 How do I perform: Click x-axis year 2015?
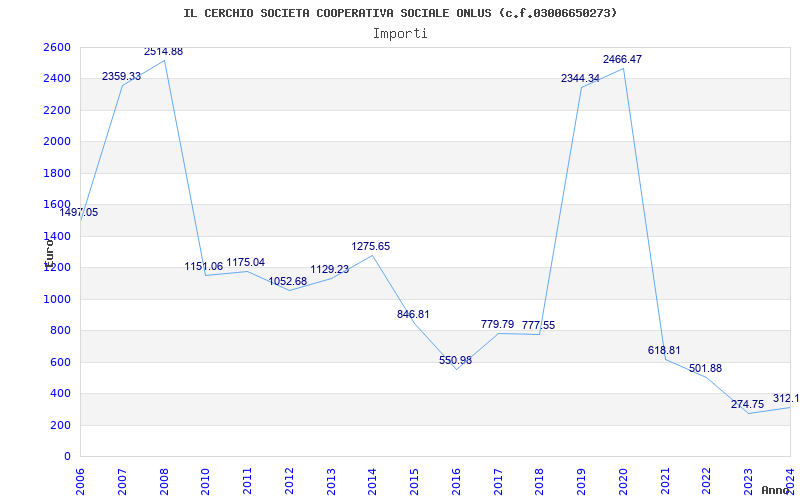tap(414, 482)
